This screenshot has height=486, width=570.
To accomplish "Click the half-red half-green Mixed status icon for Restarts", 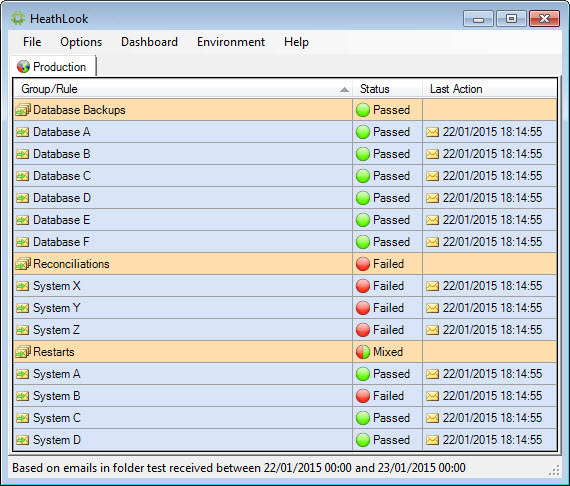I will click(363, 352).
